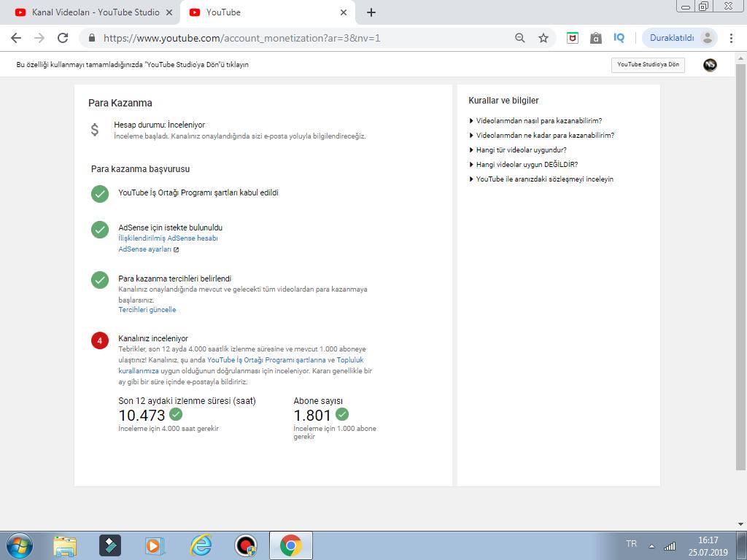Click 'Son 12 aydaki izlenme süresi (saat)' label
Image resolution: width=747 pixels, height=560 pixels.
tap(187, 401)
